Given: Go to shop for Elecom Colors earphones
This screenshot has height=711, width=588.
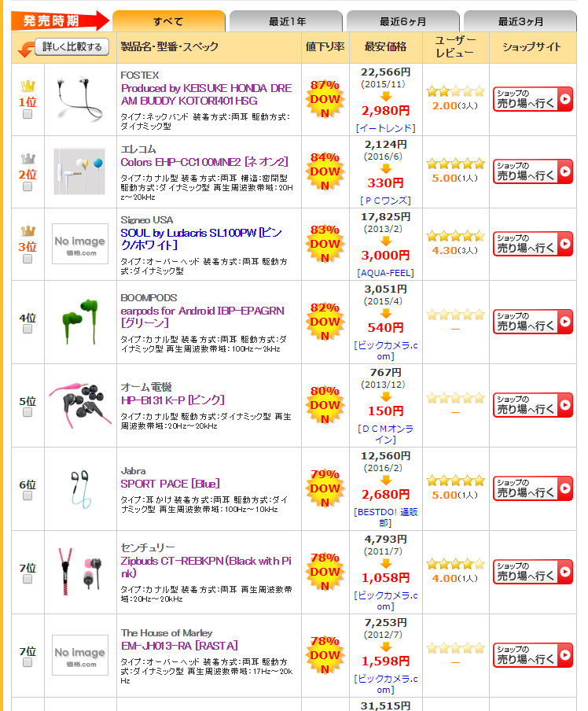Looking at the screenshot, I should [533, 171].
